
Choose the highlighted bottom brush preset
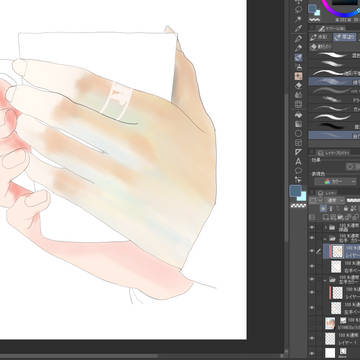(x=334, y=135)
